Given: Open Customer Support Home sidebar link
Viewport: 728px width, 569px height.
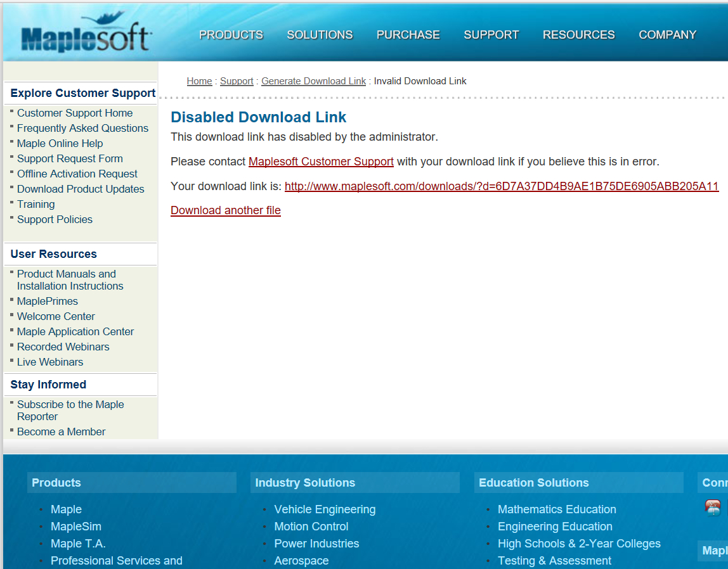Looking at the screenshot, I should pos(75,113).
